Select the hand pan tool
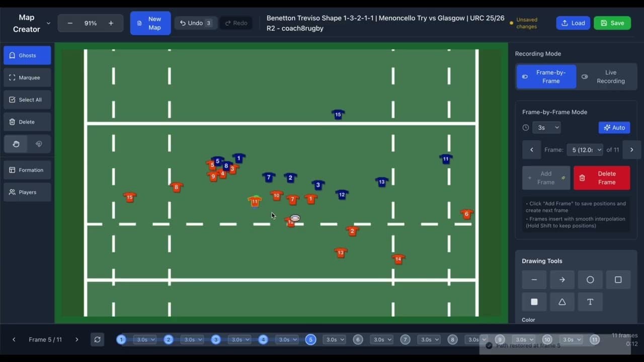The height and width of the screenshot is (362, 644). [16, 144]
